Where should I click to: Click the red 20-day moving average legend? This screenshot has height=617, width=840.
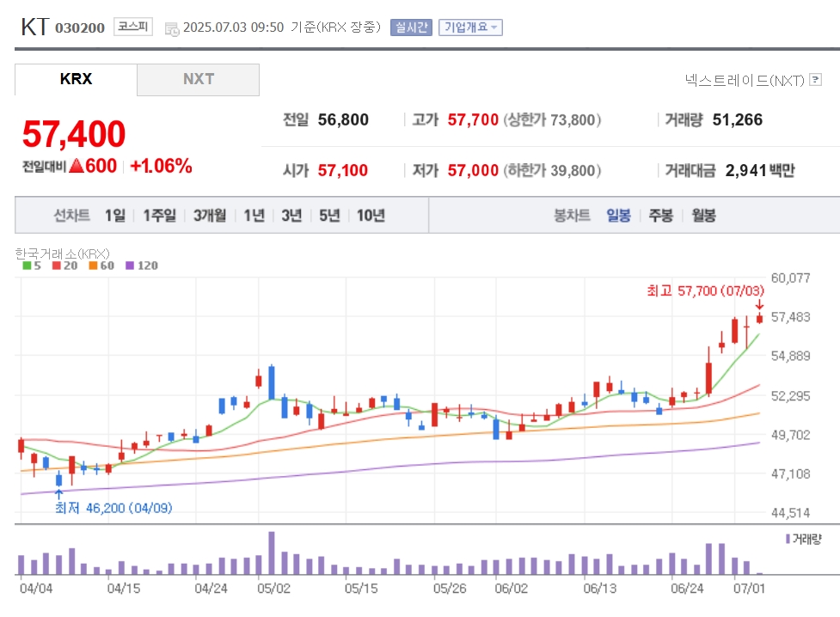(x=64, y=266)
